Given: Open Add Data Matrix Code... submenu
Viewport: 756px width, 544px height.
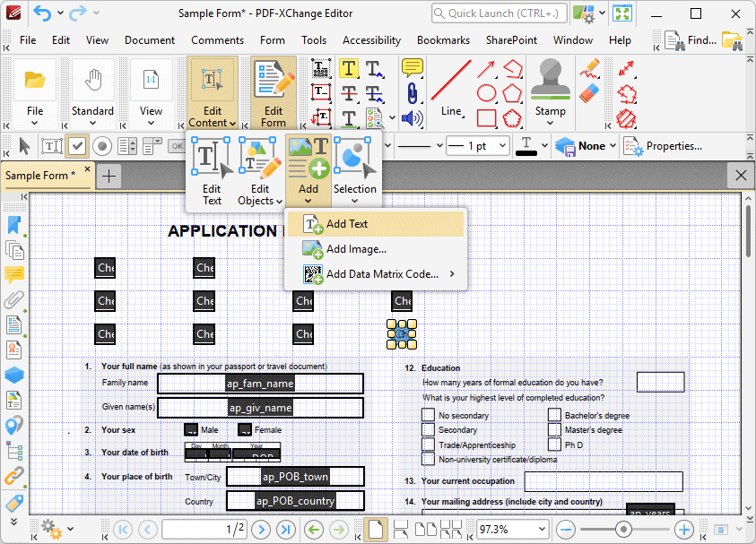Looking at the screenshot, I should point(376,274).
